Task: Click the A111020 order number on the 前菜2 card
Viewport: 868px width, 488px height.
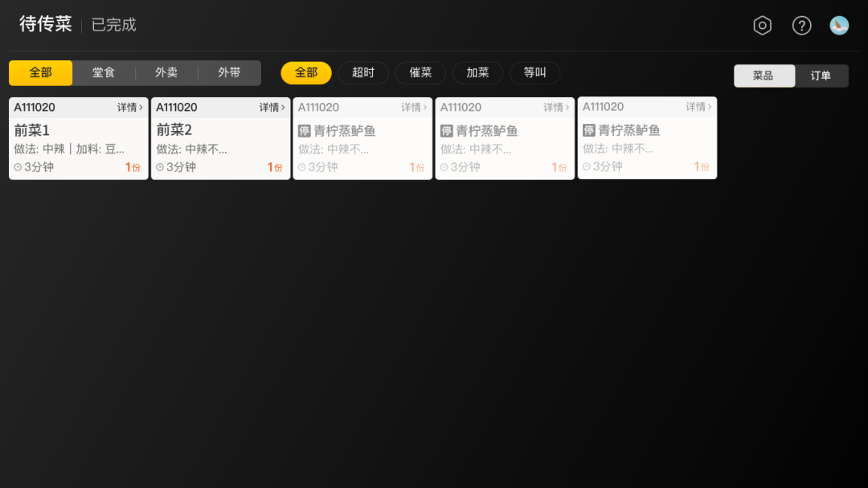Action: tap(177, 108)
